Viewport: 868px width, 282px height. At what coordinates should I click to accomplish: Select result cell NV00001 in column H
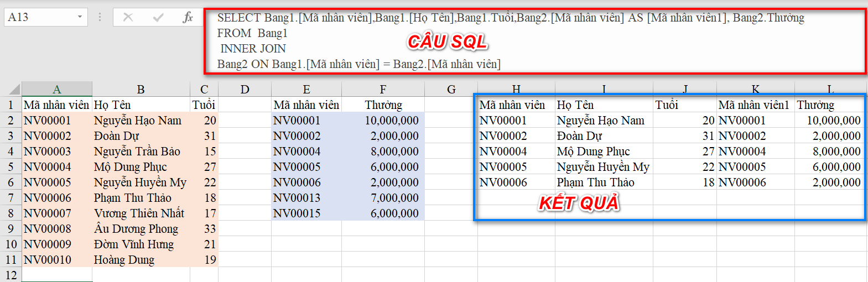tap(516, 121)
